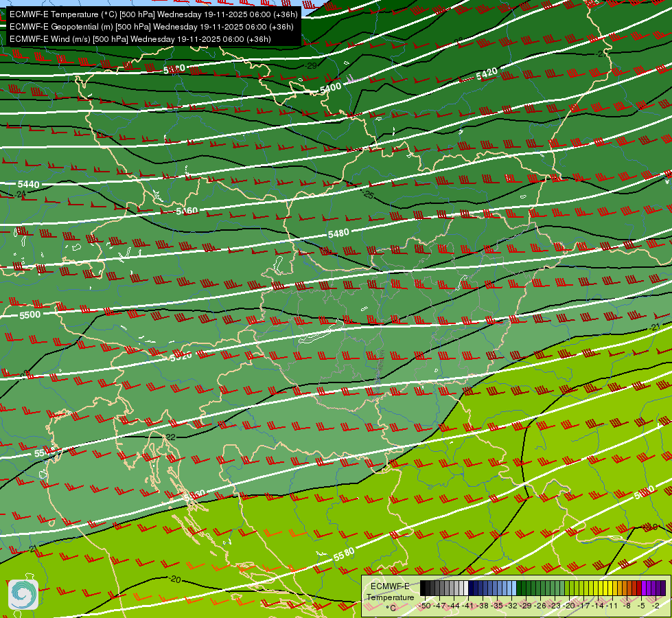Screen dimensions: 672x618
Task: Click the 5440 geopotential contour label
Action: [x=28, y=185]
